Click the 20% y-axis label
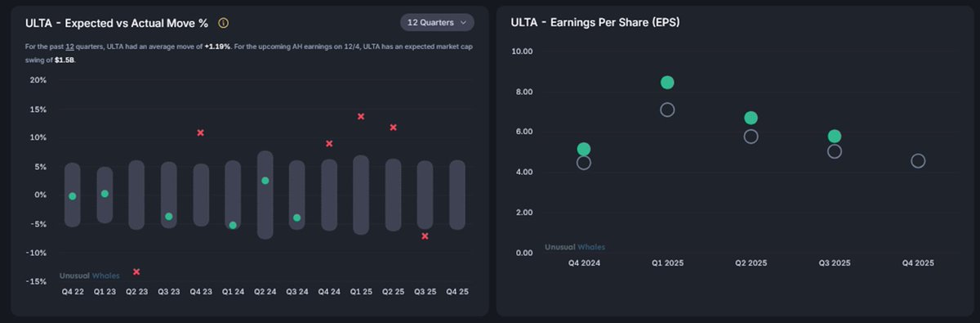The height and width of the screenshot is (323, 980). pyautogui.click(x=38, y=80)
